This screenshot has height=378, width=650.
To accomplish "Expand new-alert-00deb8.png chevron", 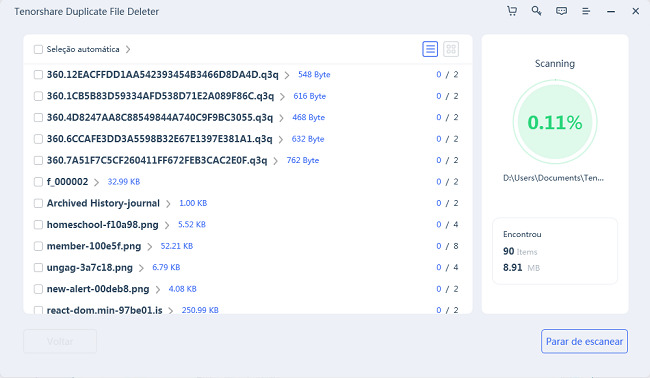I will coord(158,289).
